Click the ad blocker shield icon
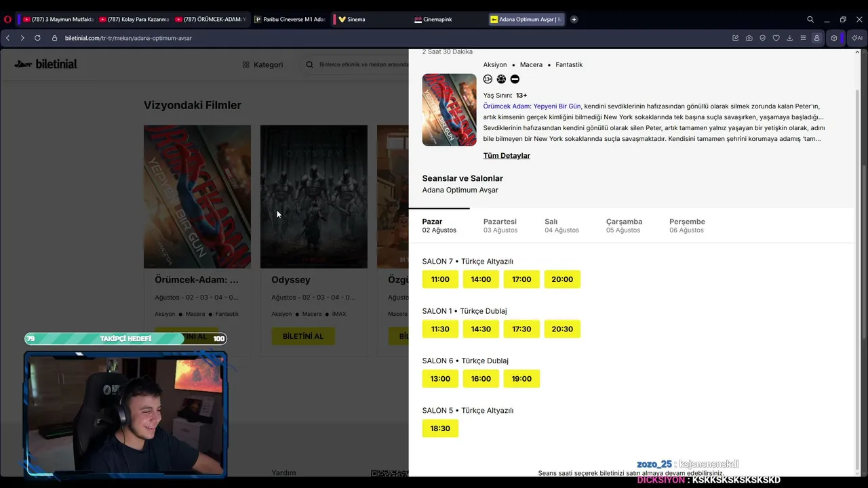This screenshot has width=868, height=488. pyautogui.click(x=762, y=38)
